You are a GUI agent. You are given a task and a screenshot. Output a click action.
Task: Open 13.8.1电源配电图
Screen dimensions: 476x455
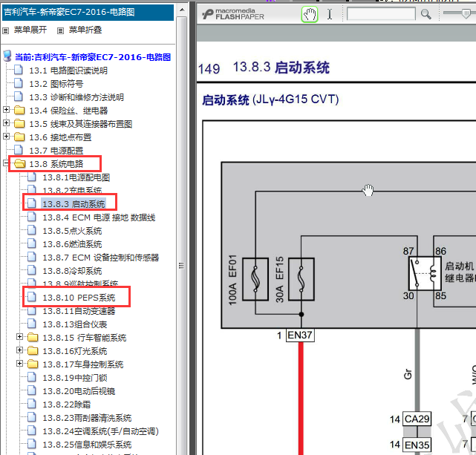tap(76, 177)
